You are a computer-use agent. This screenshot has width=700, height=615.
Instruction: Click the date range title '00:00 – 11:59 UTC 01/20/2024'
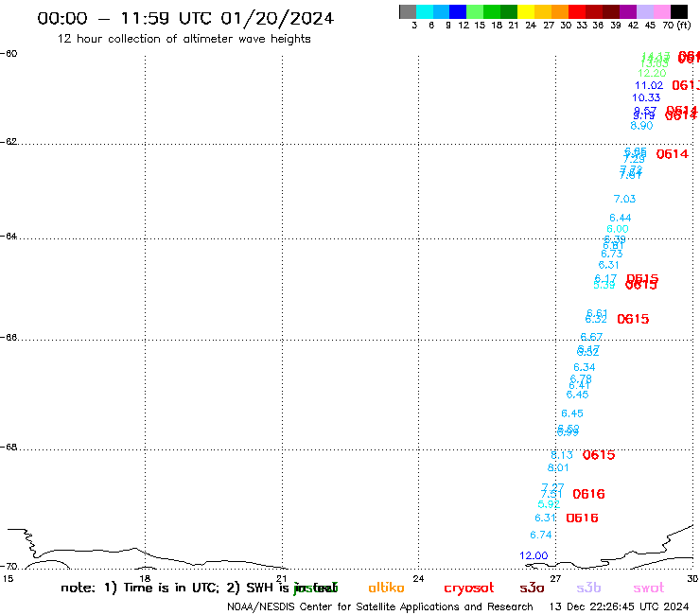[185, 18]
